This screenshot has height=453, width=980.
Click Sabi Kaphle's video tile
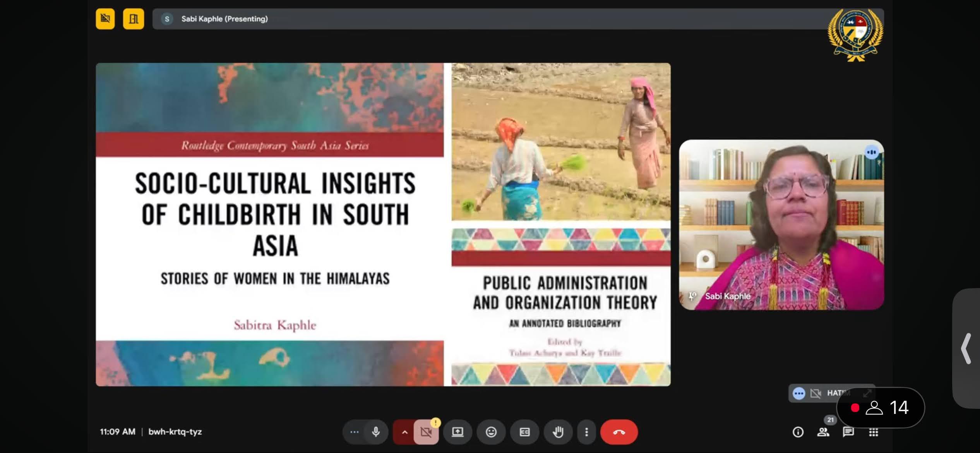point(781,225)
